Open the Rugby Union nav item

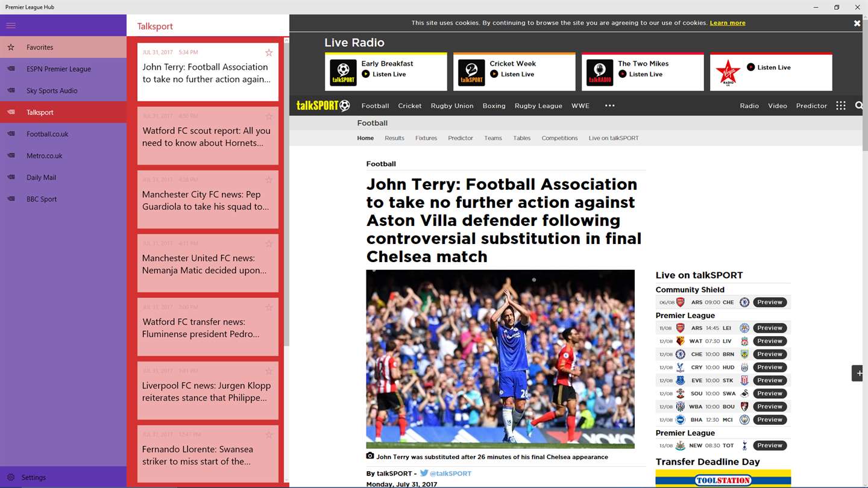452,105
